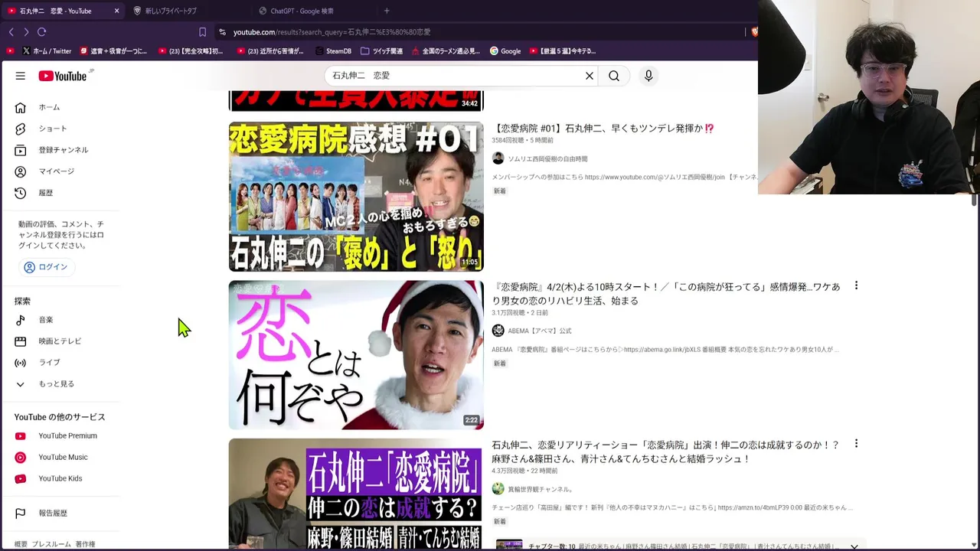This screenshot has width=980, height=551.
Task: Open options menu for the ABEMA video
Action: click(856, 285)
